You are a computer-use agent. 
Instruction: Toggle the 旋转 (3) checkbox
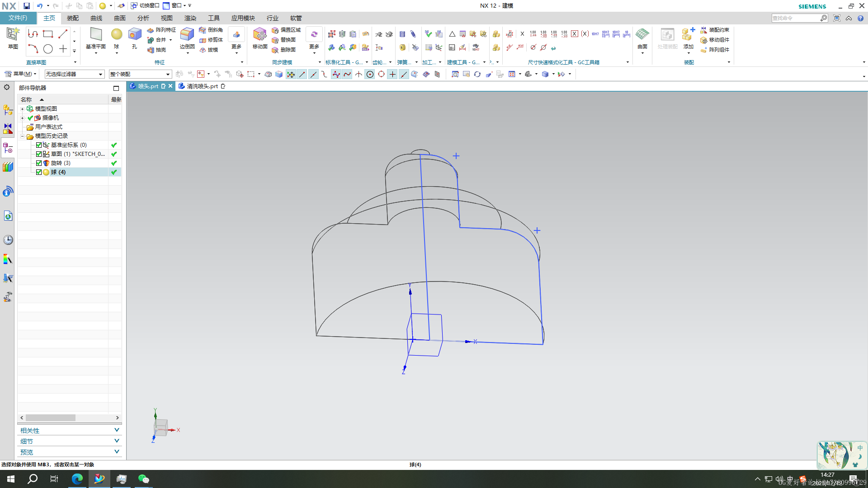39,163
